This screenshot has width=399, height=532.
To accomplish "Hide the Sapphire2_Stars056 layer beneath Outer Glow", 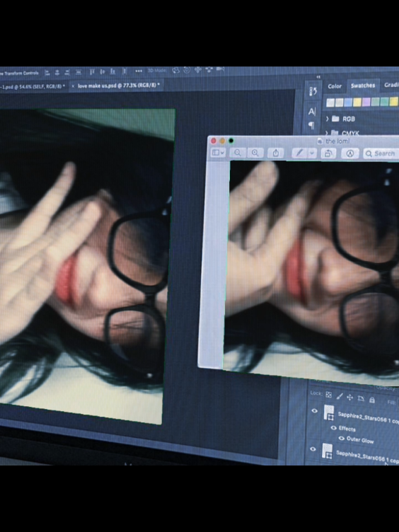I will point(313,449).
